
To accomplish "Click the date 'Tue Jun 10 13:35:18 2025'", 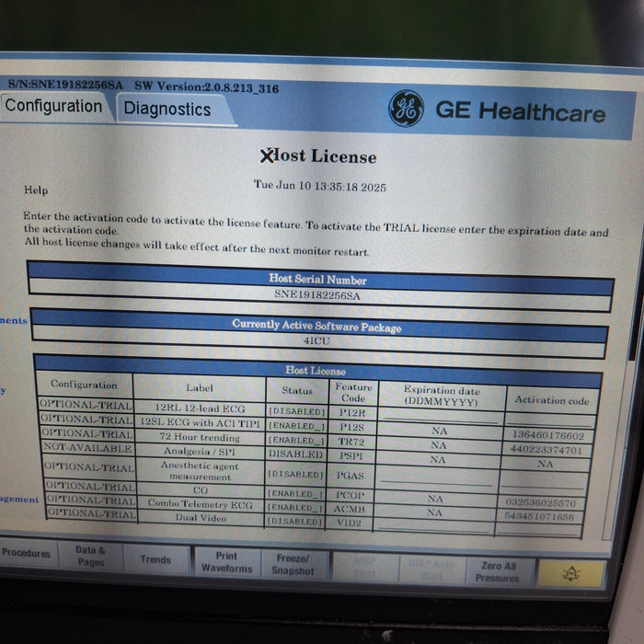I will (x=319, y=186).
